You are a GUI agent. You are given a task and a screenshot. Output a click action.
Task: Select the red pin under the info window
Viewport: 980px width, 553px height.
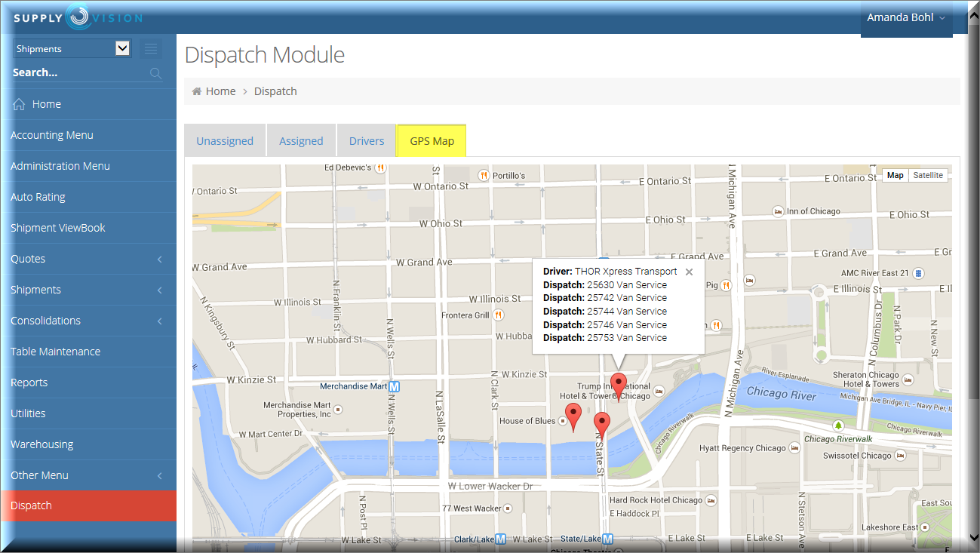pos(619,386)
